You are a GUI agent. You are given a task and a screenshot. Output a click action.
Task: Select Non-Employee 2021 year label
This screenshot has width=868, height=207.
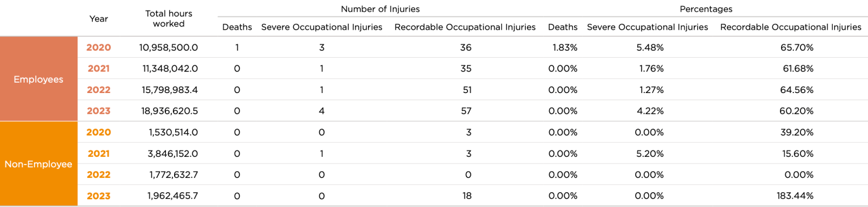(x=98, y=154)
